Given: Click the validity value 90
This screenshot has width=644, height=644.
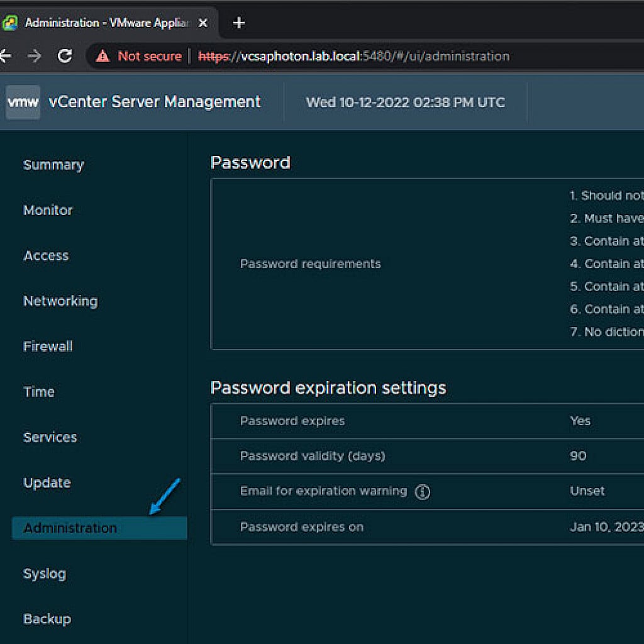Looking at the screenshot, I should click(x=578, y=456).
